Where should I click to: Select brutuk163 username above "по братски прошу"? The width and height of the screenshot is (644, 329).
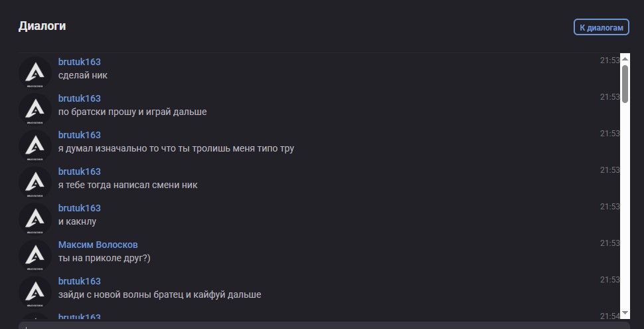click(79, 98)
